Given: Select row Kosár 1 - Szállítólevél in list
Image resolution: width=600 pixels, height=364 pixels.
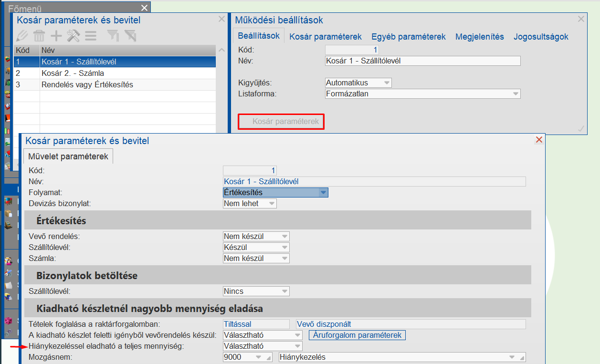Looking at the screenshot, I should click(115, 62).
